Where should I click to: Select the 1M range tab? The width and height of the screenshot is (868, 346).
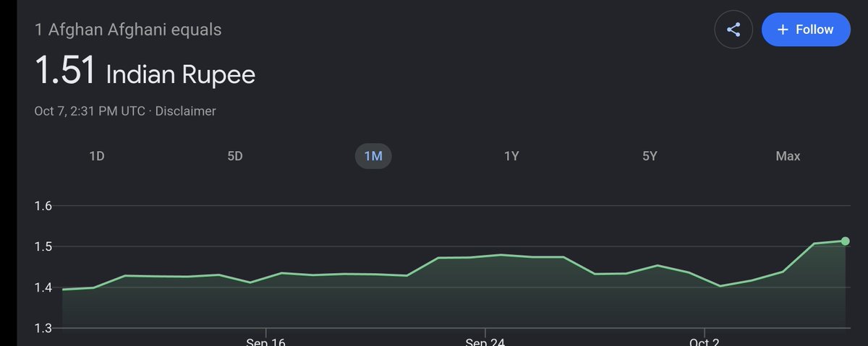373,156
